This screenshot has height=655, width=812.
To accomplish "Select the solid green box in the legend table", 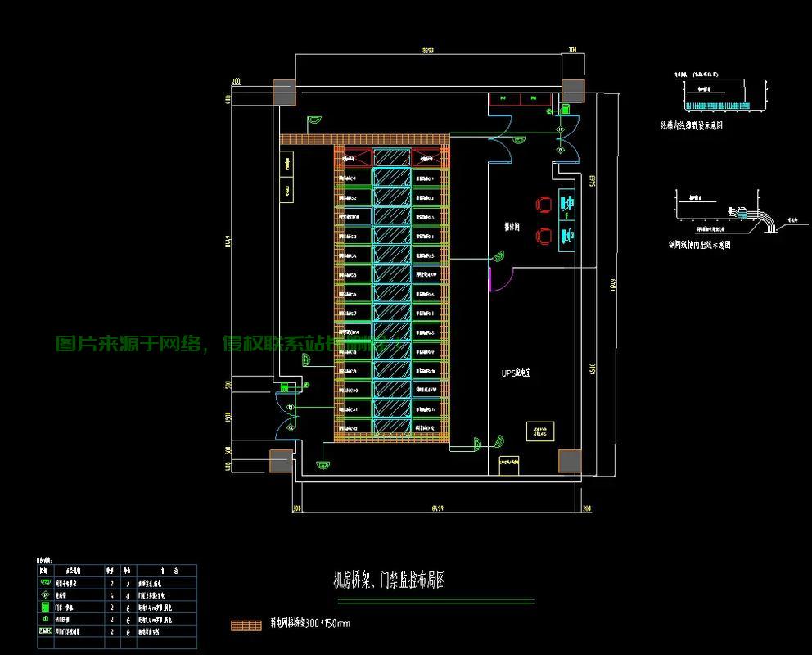I will [46, 607].
